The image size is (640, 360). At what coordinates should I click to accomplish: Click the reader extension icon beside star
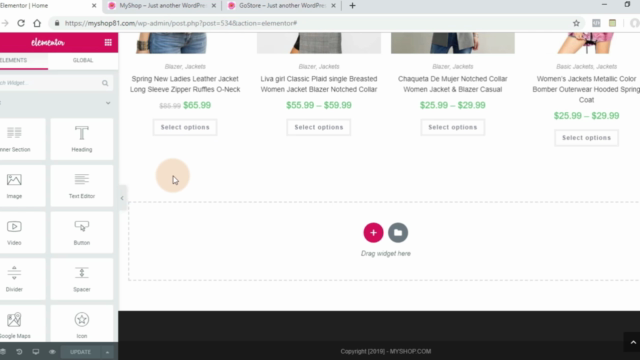click(596, 23)
